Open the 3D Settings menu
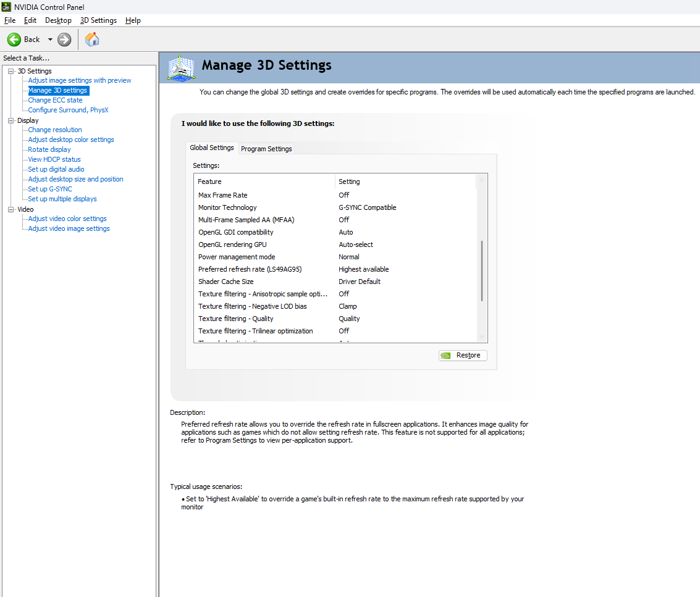Screen dimensions: 700x597 [98, 20]
